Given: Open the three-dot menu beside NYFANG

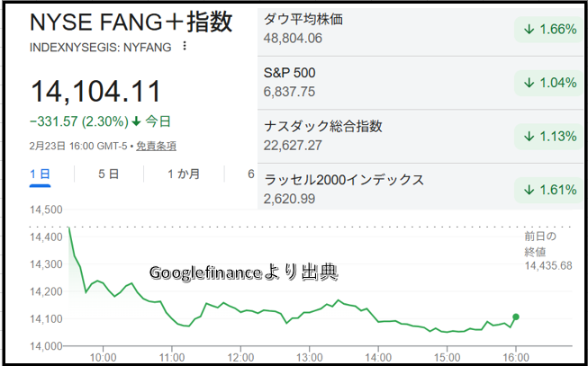Looking at the screenshot, I should click(185, 47).
